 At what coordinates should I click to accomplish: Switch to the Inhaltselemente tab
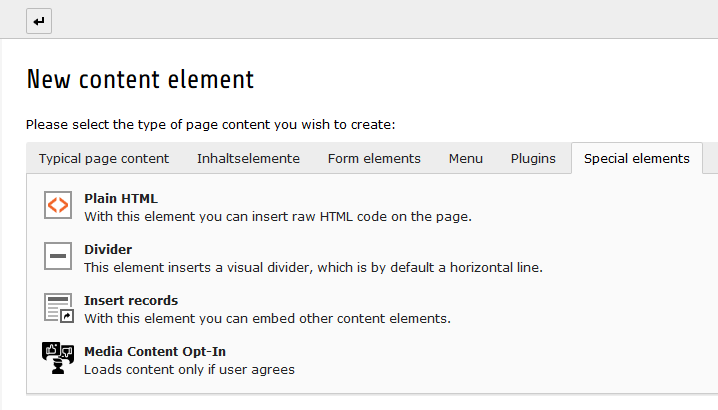248,158
